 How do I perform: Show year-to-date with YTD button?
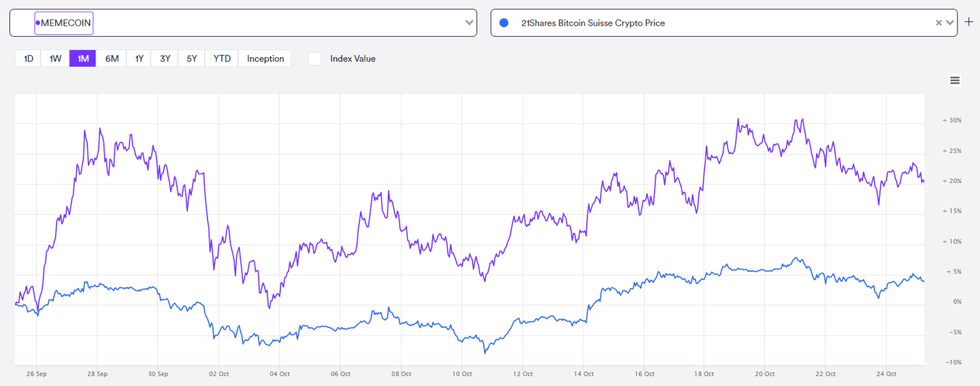click(222, 59)
